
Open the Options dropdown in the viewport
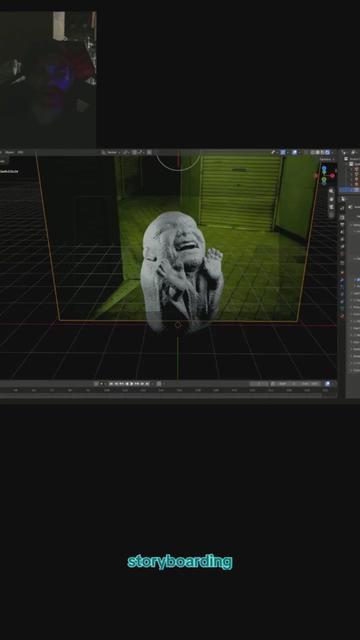point(327,159)
